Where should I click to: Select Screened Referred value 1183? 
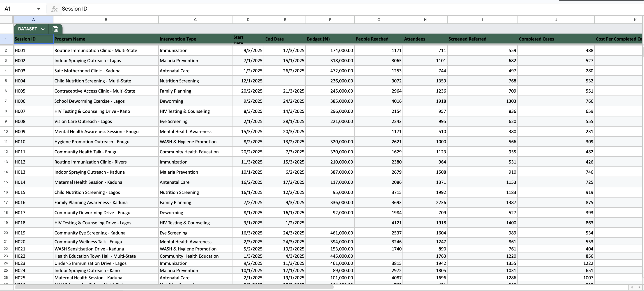coord(482,192)
